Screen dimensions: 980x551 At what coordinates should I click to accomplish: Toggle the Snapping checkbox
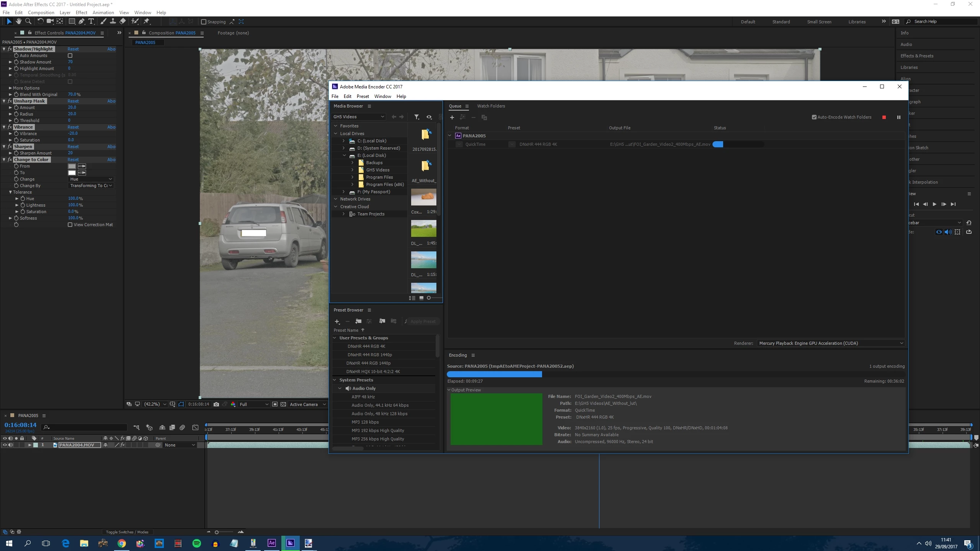coord(204,22)
